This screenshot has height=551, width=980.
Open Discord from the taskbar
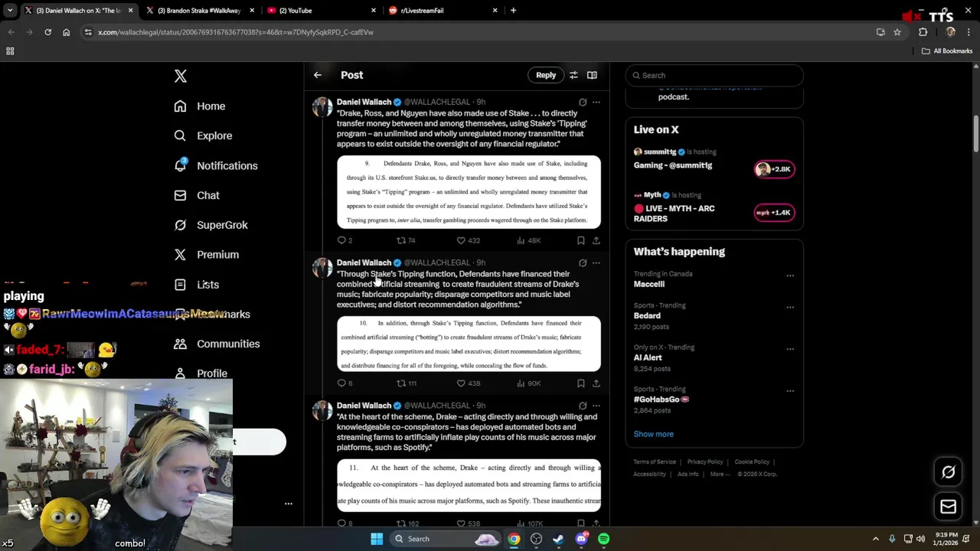(x=582, y=539)
